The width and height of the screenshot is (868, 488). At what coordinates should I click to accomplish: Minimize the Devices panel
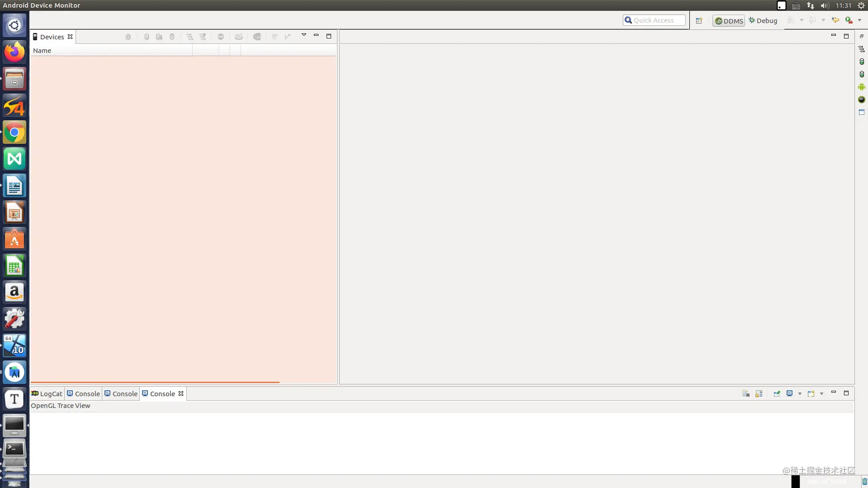pos(316,35)
